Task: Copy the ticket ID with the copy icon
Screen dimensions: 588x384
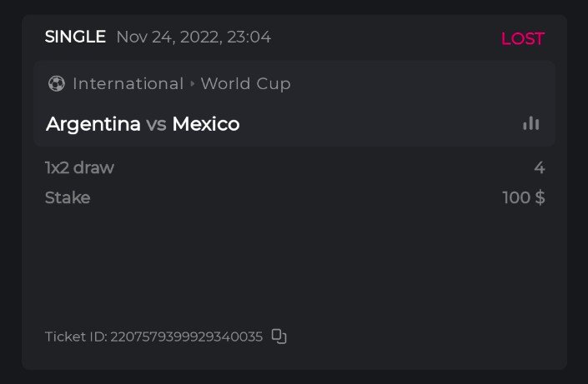Action: [279, 337]
